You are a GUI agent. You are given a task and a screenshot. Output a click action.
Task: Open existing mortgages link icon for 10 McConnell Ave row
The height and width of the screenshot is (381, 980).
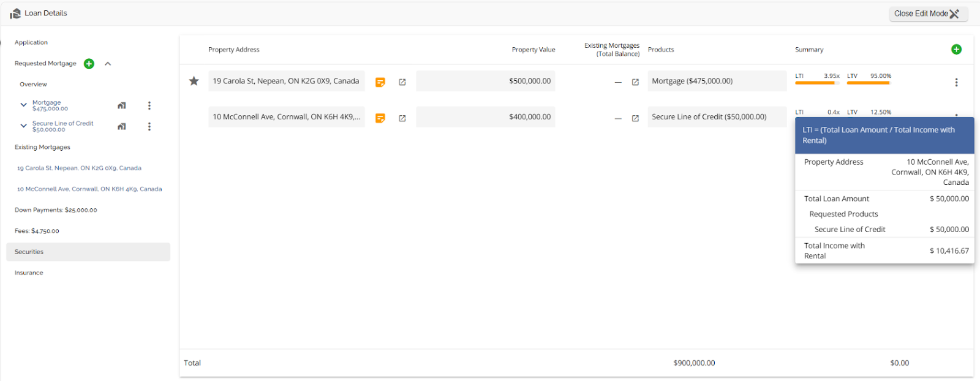click(635, 118)
